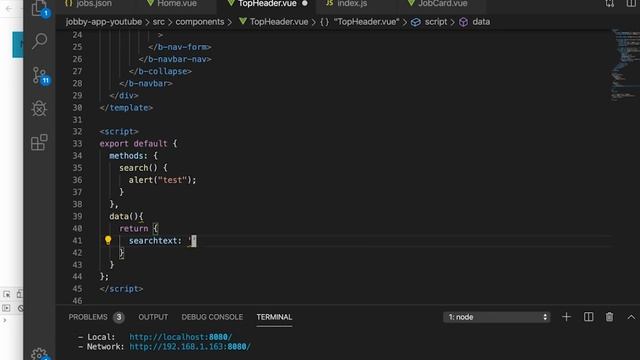Click on 'export default' code line
This screenshot has width=640, height=360.
138,144
